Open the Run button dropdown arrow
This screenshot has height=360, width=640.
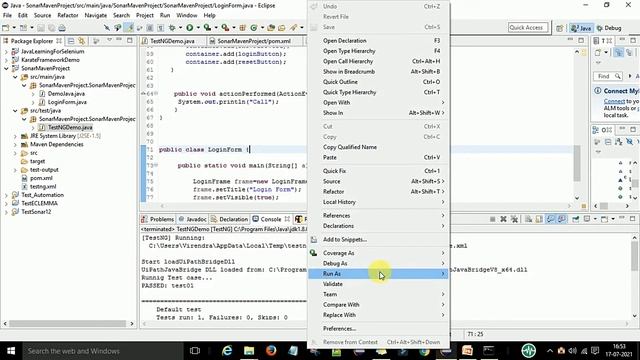198,28
